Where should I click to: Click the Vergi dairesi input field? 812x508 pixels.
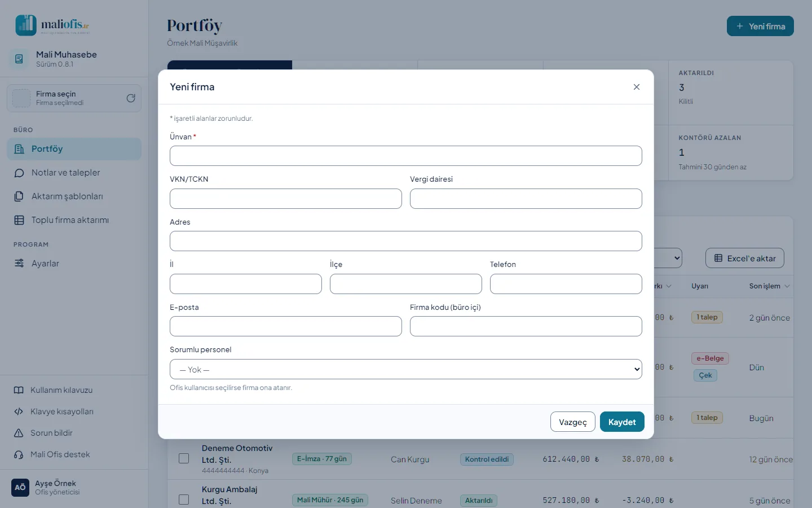[526, 199]
